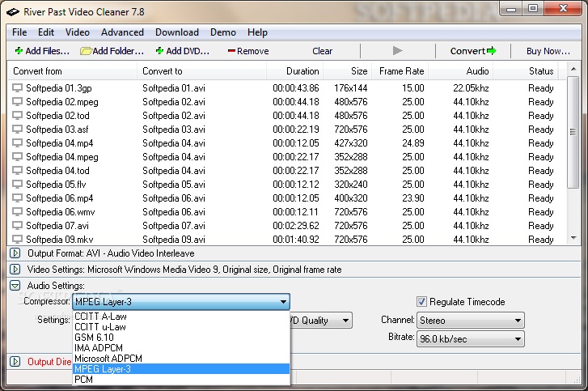Open the Download menu
This screenshot has height=391, width=588.
[177, 32]
